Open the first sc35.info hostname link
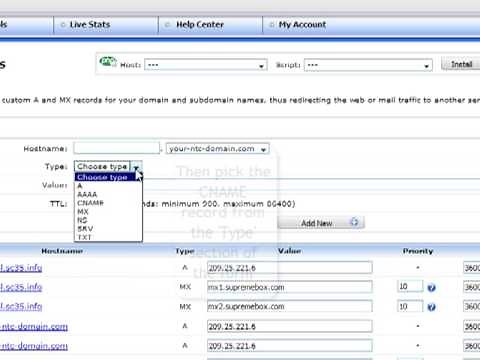 pos(21,268)
